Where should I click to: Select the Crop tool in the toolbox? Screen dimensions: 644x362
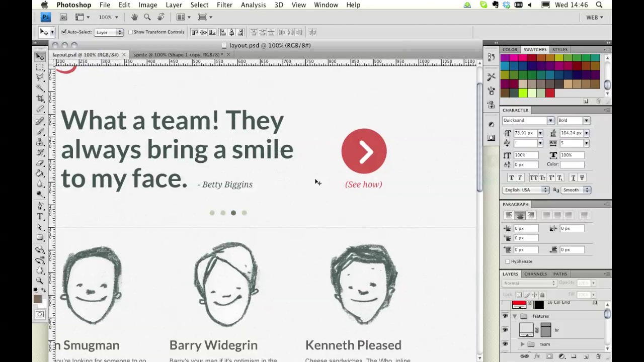40,99
